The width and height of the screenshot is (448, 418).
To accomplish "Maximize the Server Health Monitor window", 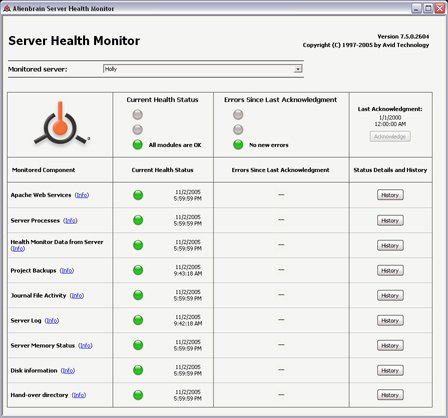I will pyautogui.click(x=428, y=8).
